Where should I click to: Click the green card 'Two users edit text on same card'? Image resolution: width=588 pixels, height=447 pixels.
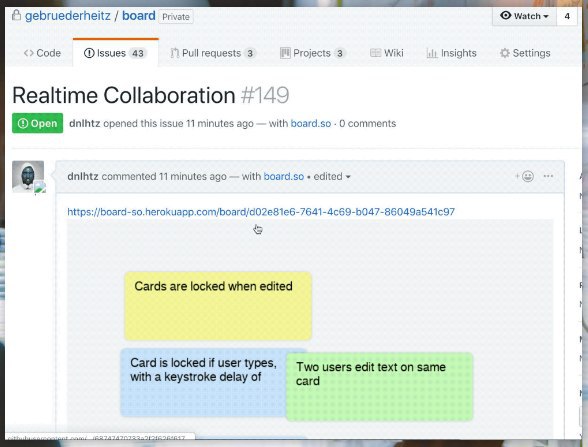(379, 387)
